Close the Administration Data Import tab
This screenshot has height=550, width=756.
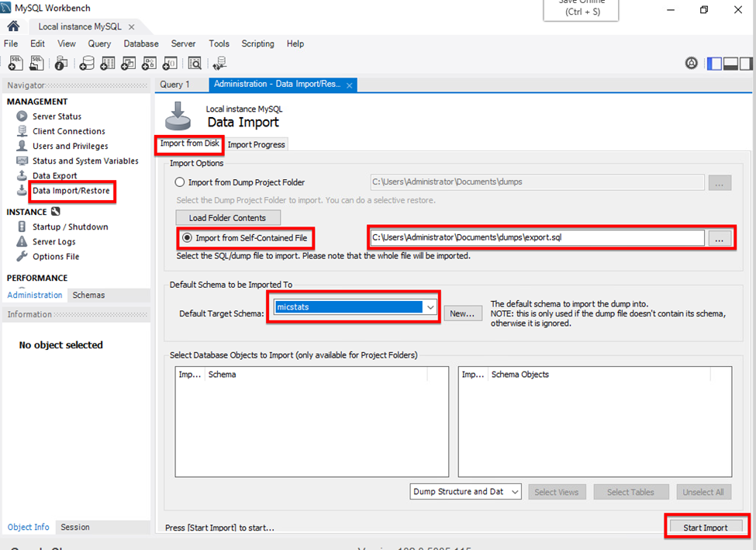click(349, 85)
